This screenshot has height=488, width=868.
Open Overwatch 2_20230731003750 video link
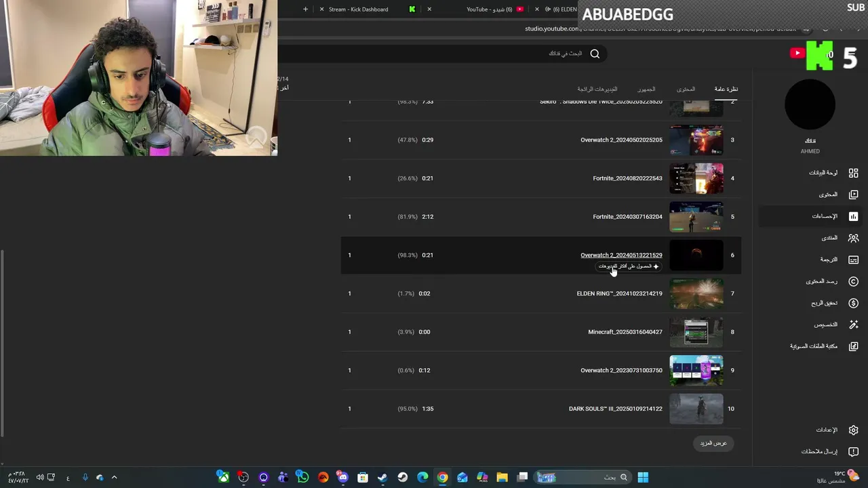[621, 370]
